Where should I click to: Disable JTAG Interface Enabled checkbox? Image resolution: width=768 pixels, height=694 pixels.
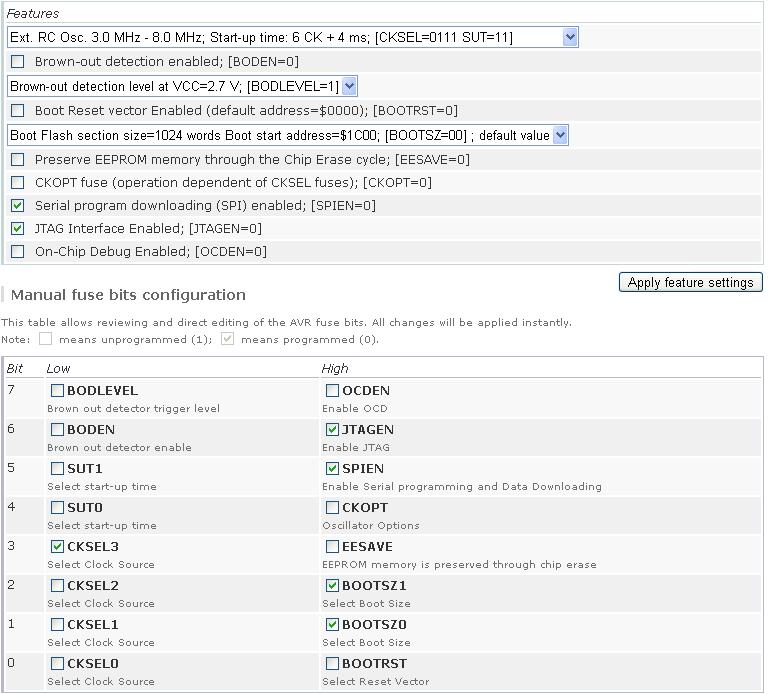(x=18, y=229)
